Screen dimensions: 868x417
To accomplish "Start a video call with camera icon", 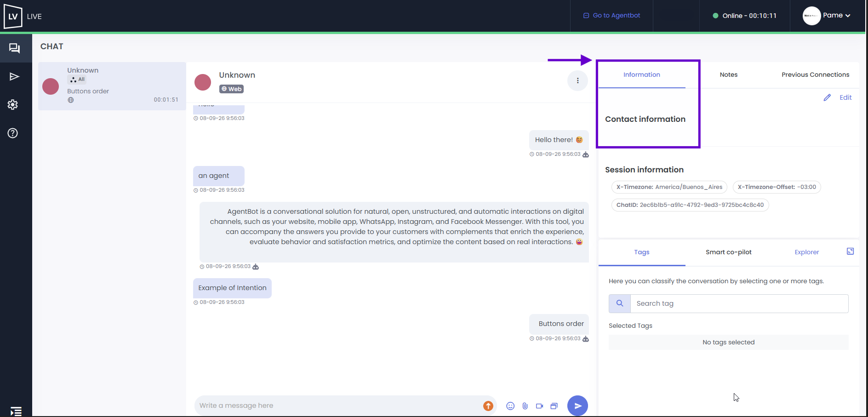I will point(540,406).
